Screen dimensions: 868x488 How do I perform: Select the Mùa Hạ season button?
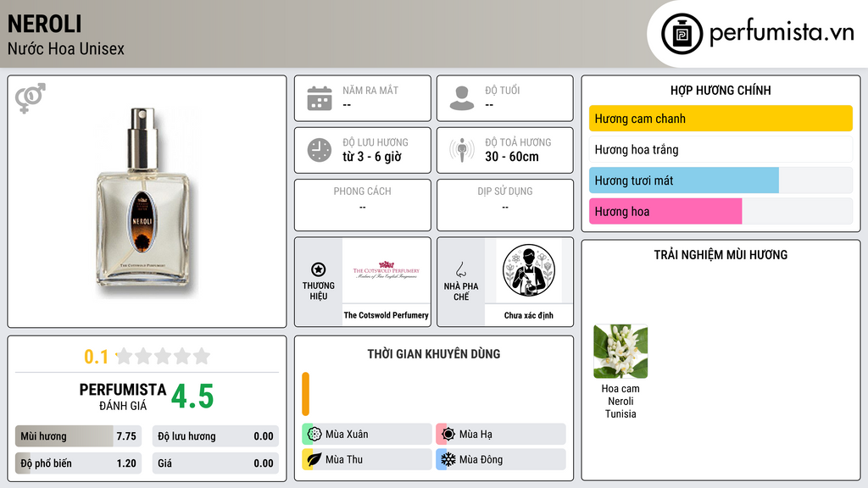pos(501,435)
